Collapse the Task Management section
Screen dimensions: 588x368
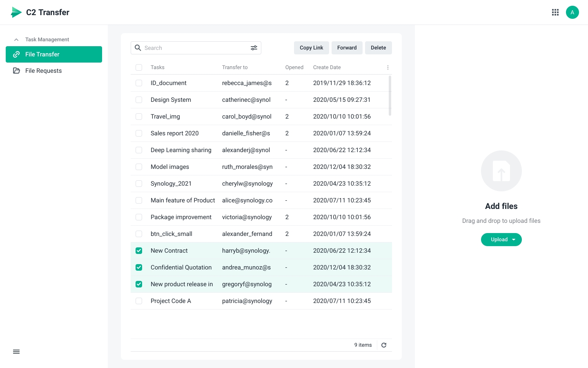[16, 39]
